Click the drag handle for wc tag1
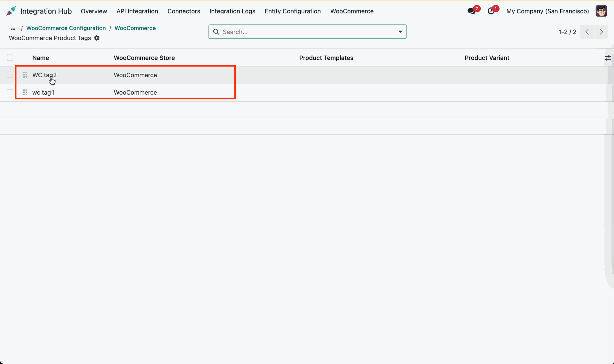The width and height of the screenshot is (614, 364). 25,92
